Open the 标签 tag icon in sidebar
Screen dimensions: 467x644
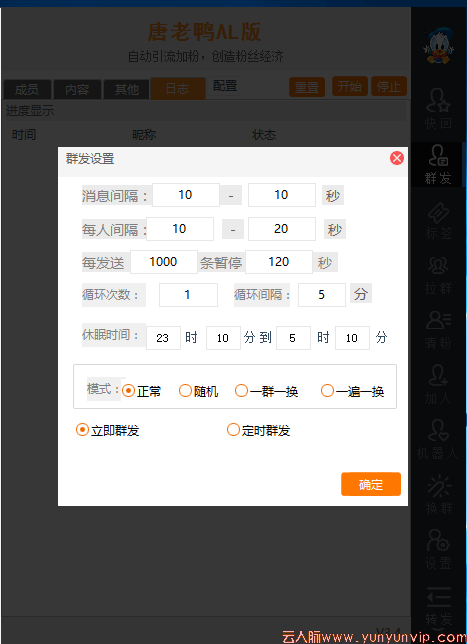(x=439, y=221)
